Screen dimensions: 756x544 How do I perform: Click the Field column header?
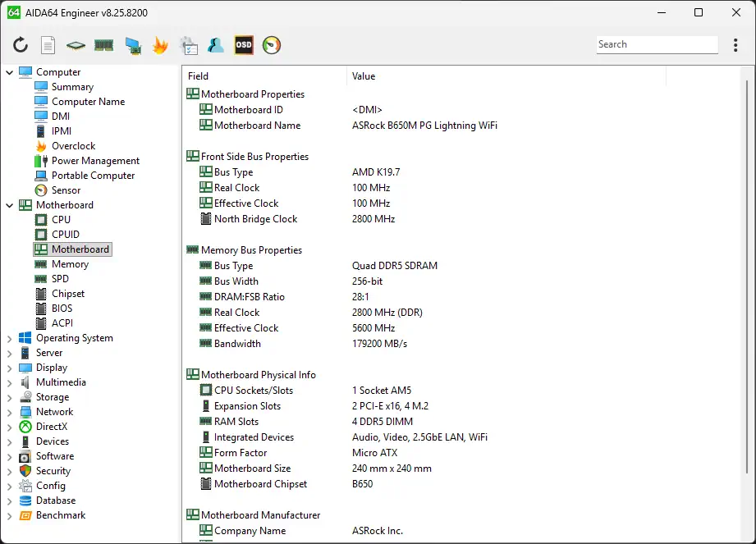pos(264,76)
